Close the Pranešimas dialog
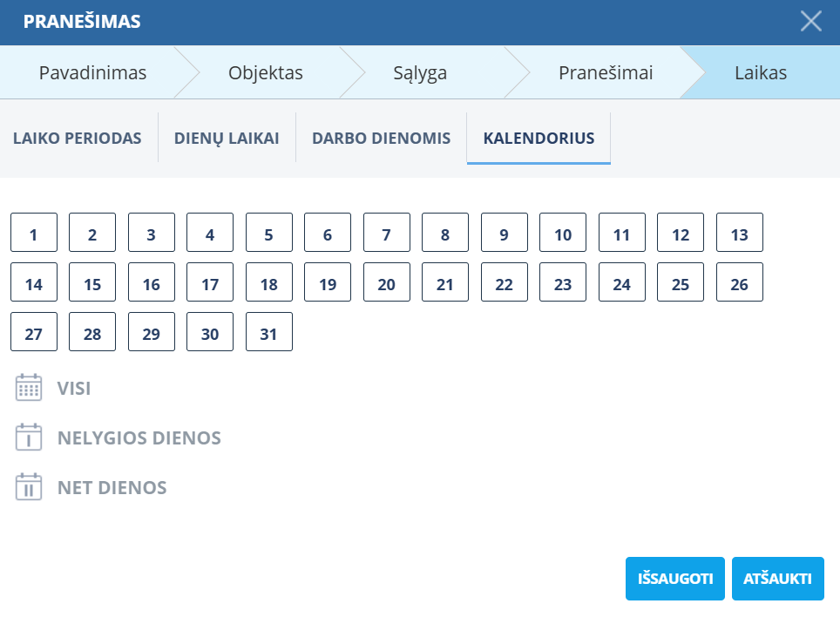Screen dimensions: 840x624 click(811, 22)
